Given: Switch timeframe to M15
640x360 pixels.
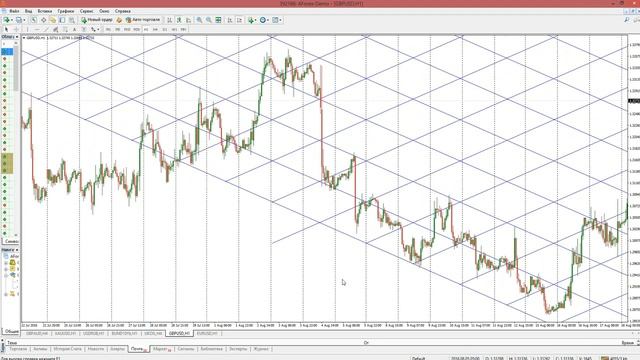Looking at the screenshot, I should click(x=127, y=29).
